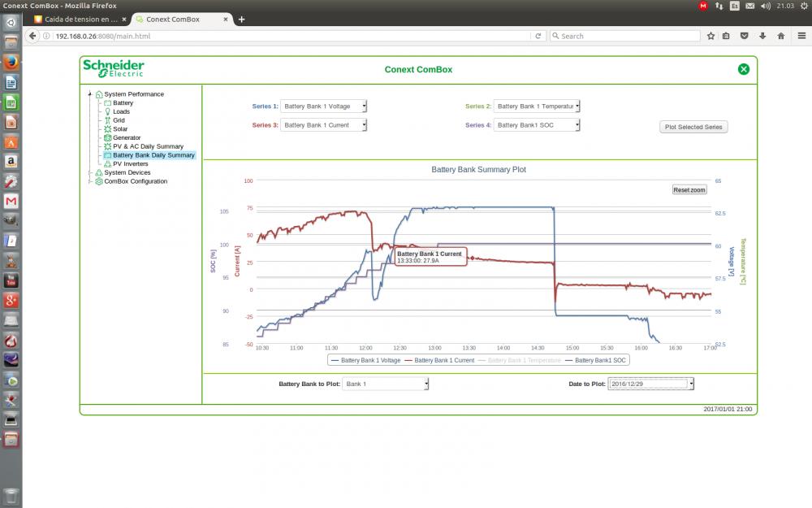Go to the Firefox home page icon
Image resolution: width=812 pixels, height=508 pixels.
coord(781,36)
